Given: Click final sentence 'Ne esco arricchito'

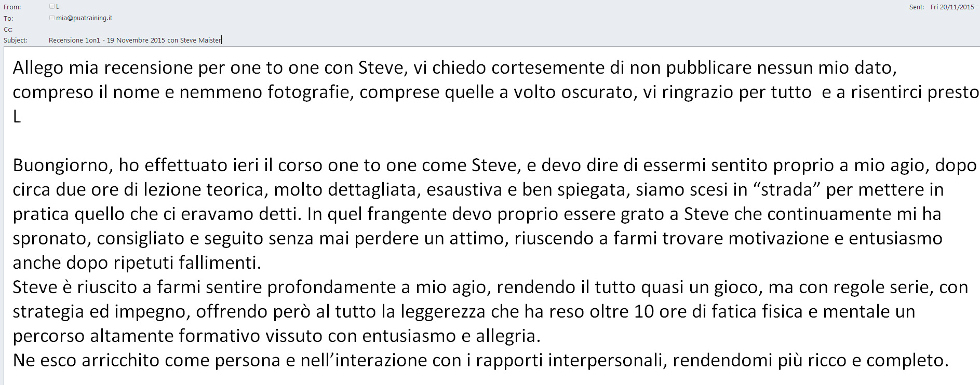Looking at the screenshot, I should [480, 360].
